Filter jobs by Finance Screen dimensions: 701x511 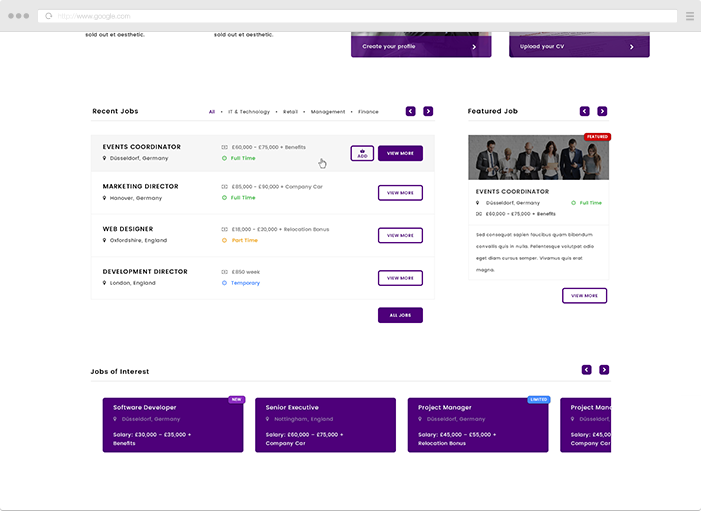coord(368,112)
